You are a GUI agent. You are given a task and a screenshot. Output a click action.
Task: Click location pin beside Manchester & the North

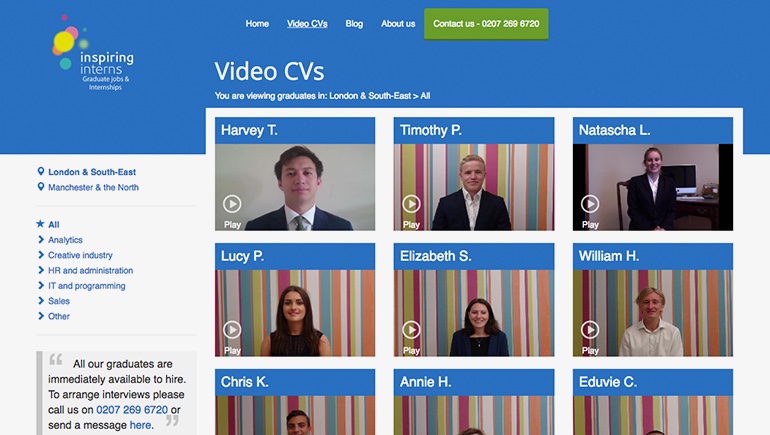tap(41, 187)
